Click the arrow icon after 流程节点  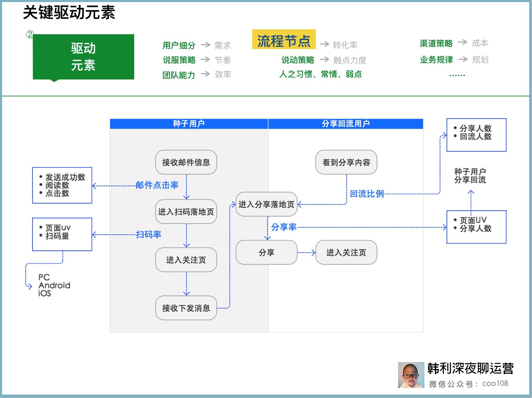(324, 44)
